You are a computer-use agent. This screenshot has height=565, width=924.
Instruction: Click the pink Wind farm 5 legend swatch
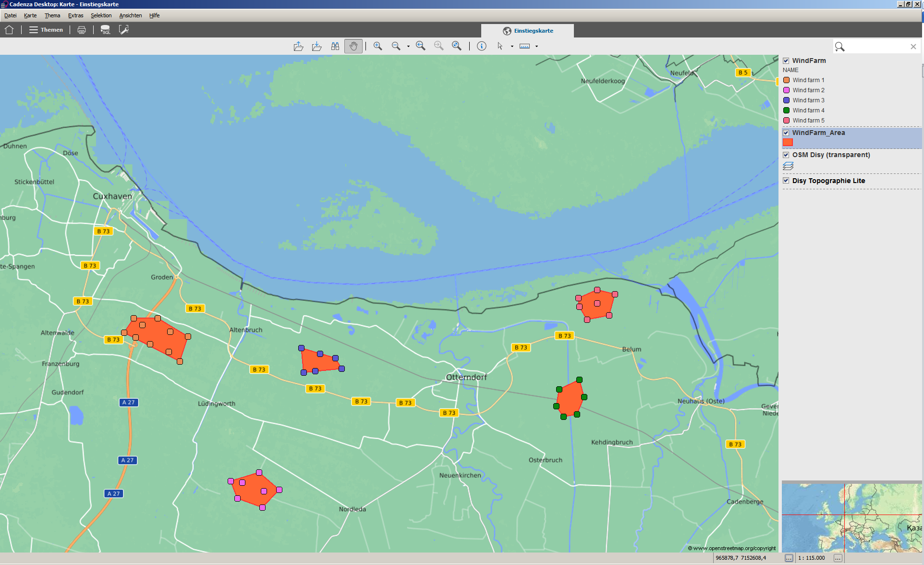pyautogui.click(x=787, y=121)
